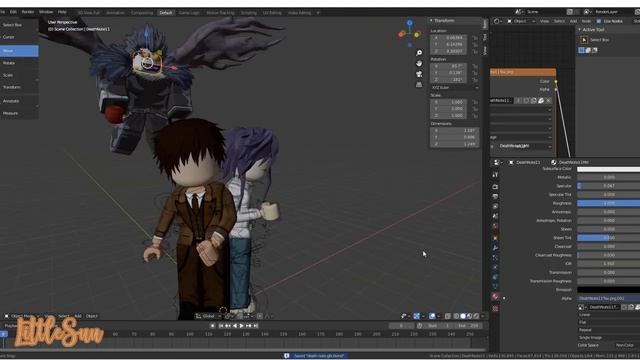The height and width of the screenshot is (360, 640).
Task: Switch to the Animation workspace tab
Action: click(x=116, y=13)
